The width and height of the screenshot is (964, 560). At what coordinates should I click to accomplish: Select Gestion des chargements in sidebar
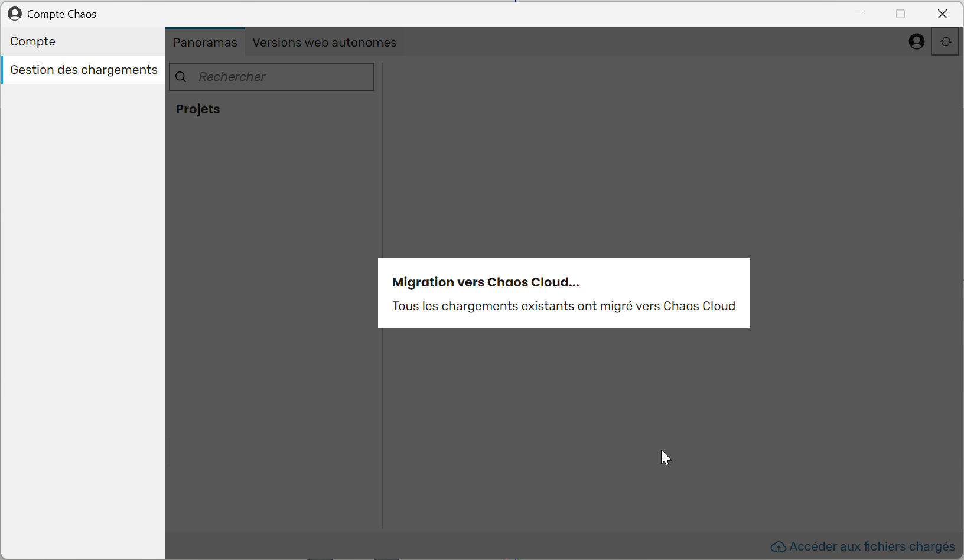(x=84, y=70)
